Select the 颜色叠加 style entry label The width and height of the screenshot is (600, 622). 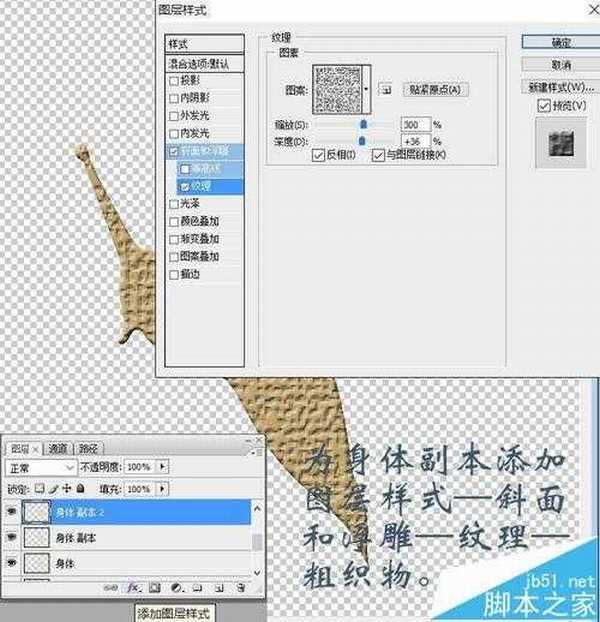(x=199, y=221)
